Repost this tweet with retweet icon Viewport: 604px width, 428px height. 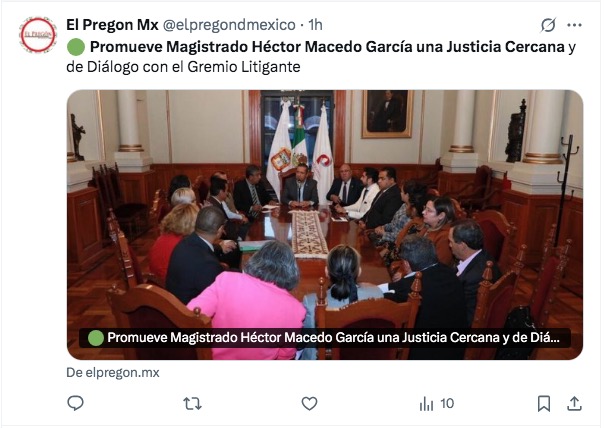pos(192,404)
